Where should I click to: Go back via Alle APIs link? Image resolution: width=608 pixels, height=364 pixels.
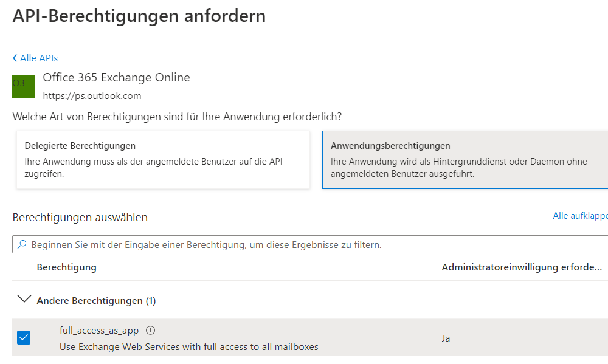click(x=39, y=58)
